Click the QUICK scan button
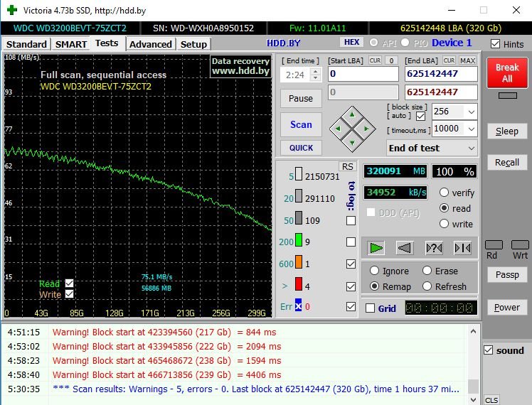The height and width of the screenshot is (405, 532). click(x=301, y=148)
